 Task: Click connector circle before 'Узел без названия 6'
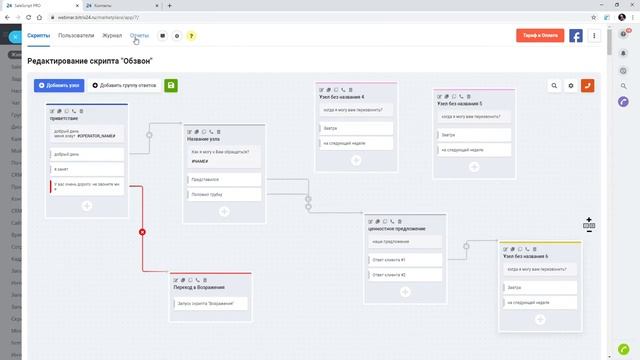click(466, 246)
